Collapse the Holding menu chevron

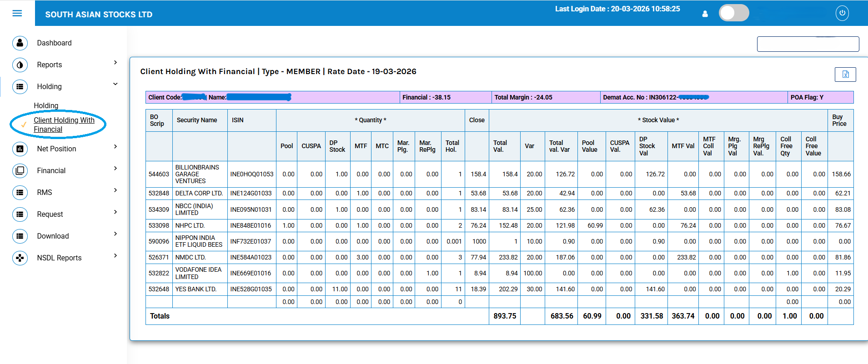[x=115, y=84]
